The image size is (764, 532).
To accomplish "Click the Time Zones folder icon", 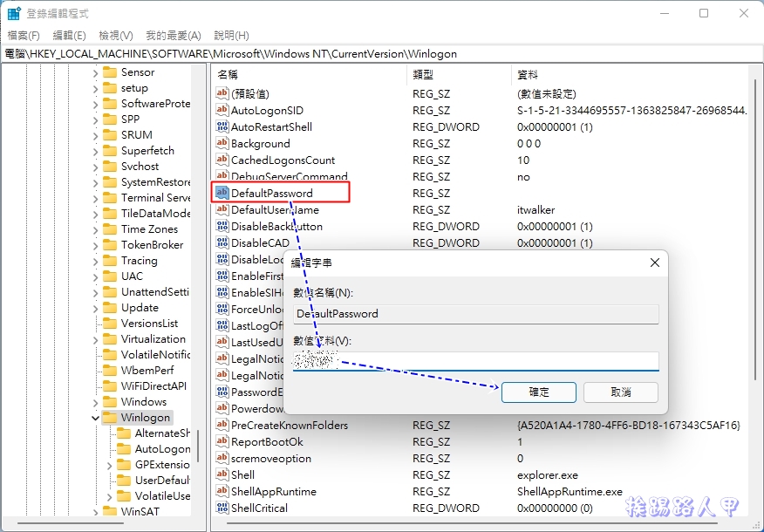I will coord(110,229).
